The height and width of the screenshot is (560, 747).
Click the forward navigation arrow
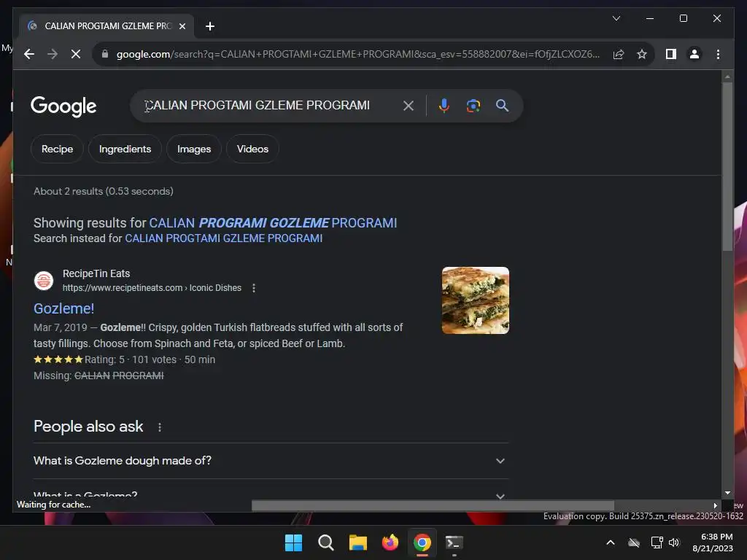(x=53, y=54)
